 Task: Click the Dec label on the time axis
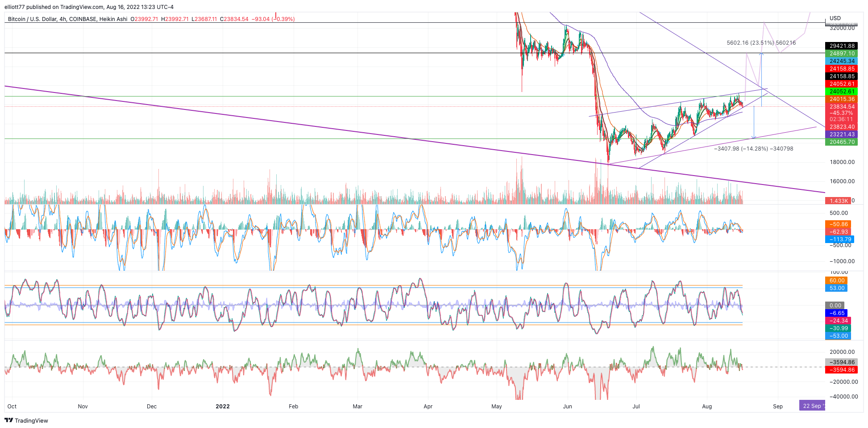152,407
